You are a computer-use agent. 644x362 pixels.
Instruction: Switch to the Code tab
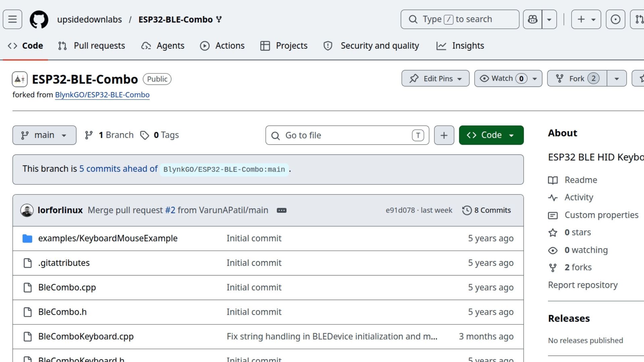point(25,46)
